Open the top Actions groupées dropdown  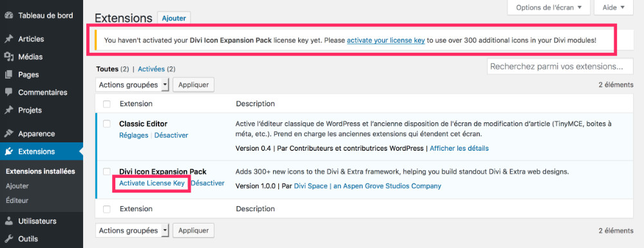click(132, 85)
